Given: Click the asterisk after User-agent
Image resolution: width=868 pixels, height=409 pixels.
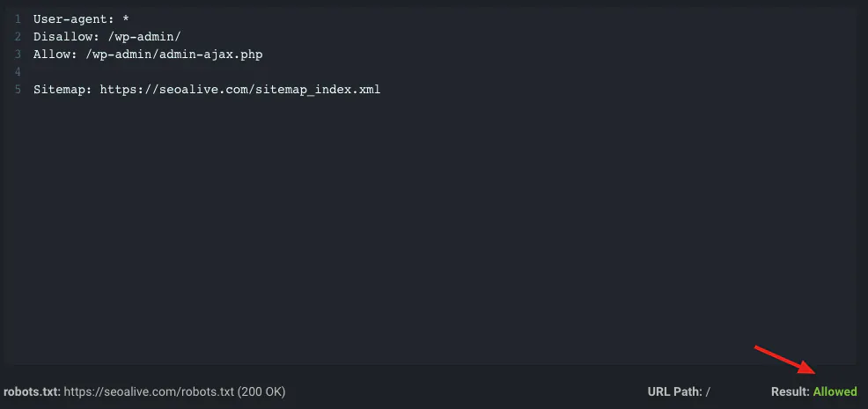Looking at the screenshot, I should [126, 18].
